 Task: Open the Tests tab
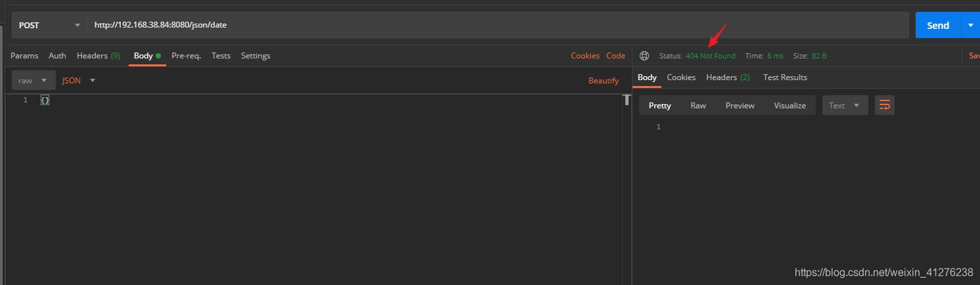[221, 56]
